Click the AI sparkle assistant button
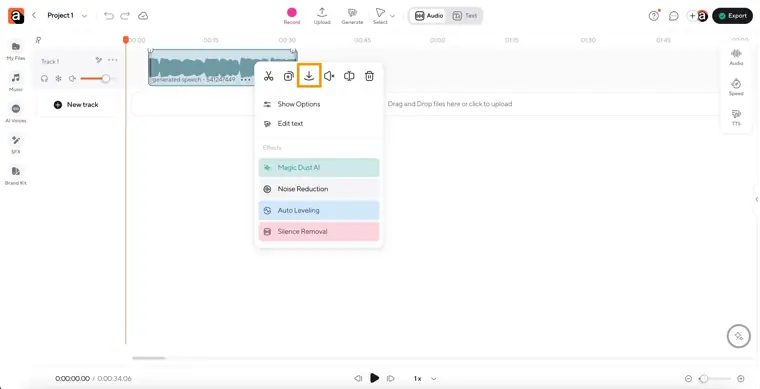Screen dimensions: 760x389 point(738,335)
